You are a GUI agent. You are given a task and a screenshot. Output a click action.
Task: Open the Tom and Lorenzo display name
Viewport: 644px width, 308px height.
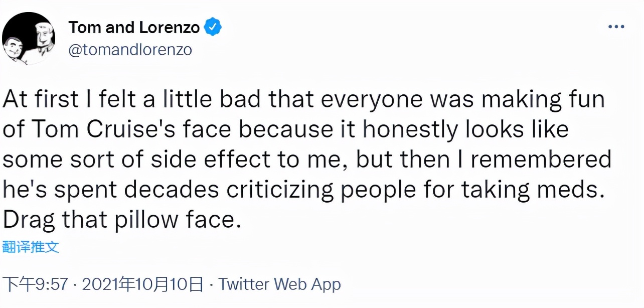(134, 27)
